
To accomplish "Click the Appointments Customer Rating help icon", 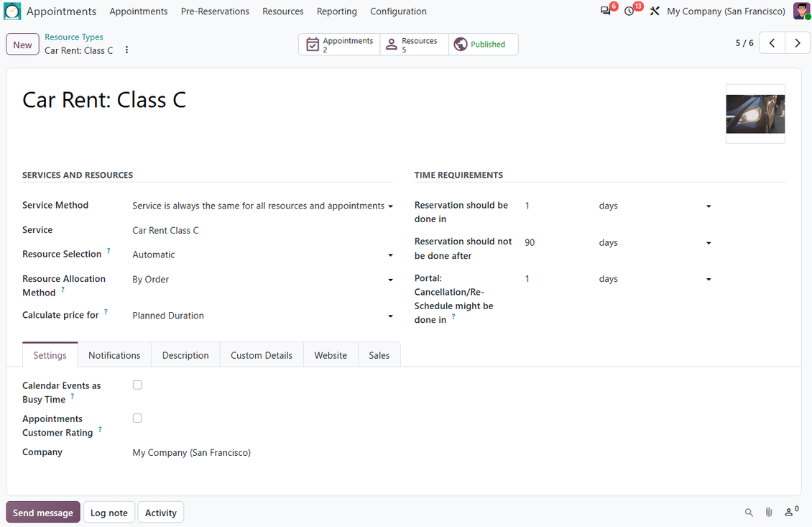I will point(100,429).
